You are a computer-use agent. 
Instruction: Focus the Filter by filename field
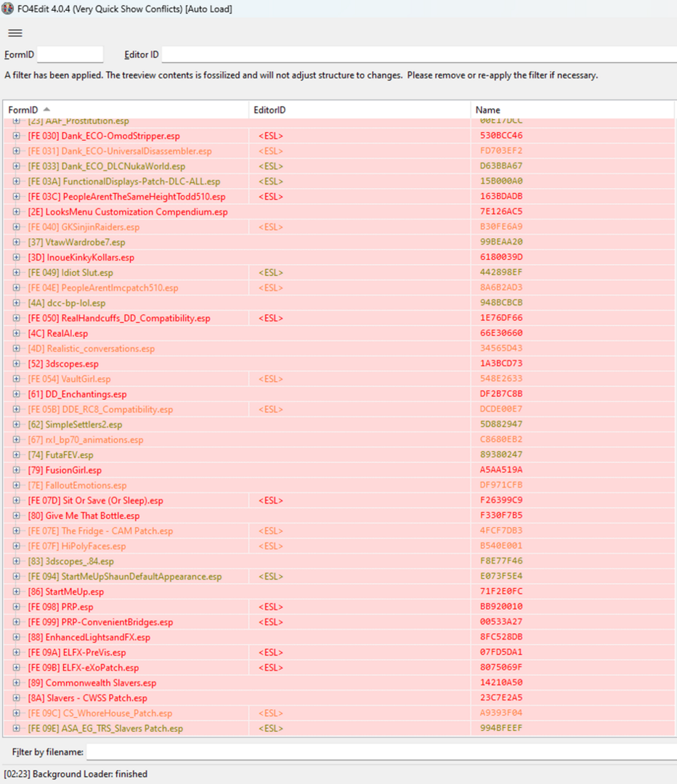(382, 751)
